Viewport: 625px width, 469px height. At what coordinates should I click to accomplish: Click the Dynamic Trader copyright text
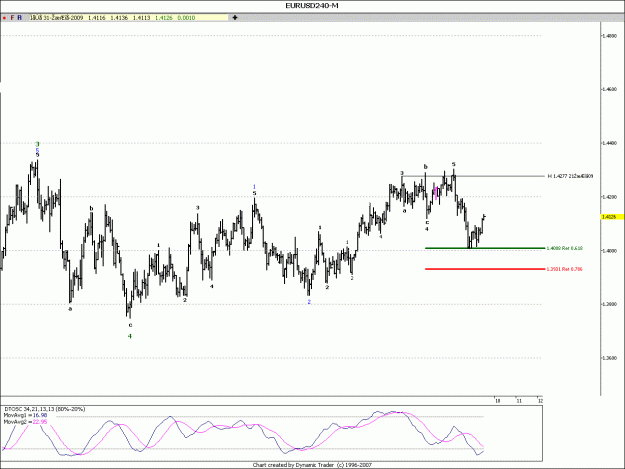pyautogui.click(x=312, y=465)
